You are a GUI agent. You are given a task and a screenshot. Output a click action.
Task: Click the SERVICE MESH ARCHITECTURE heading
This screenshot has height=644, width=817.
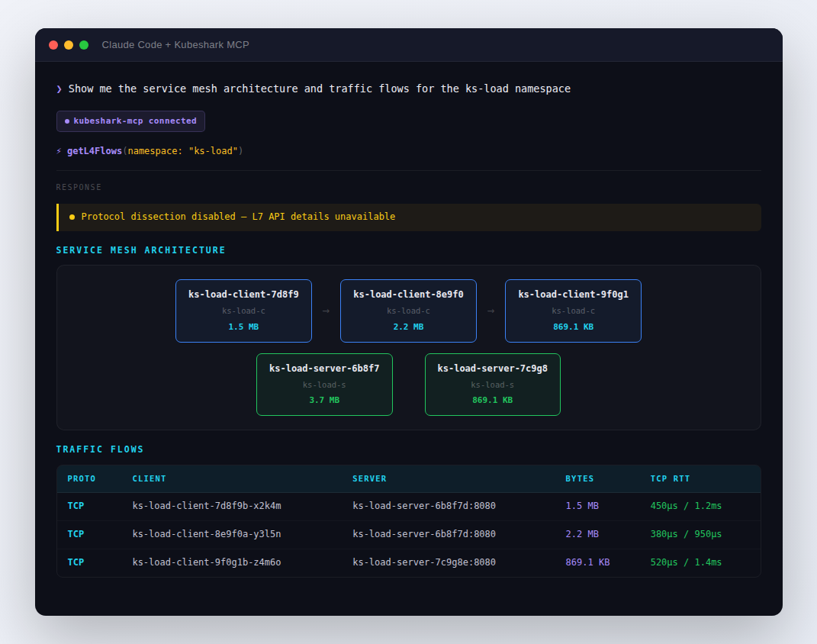coord(140,250)
